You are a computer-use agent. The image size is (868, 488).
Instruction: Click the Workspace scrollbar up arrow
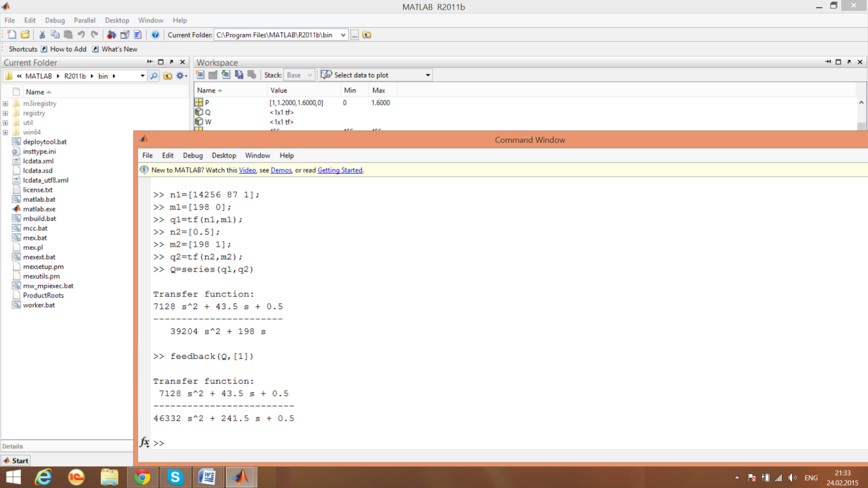pyautogui.click(x=861, y=103)
